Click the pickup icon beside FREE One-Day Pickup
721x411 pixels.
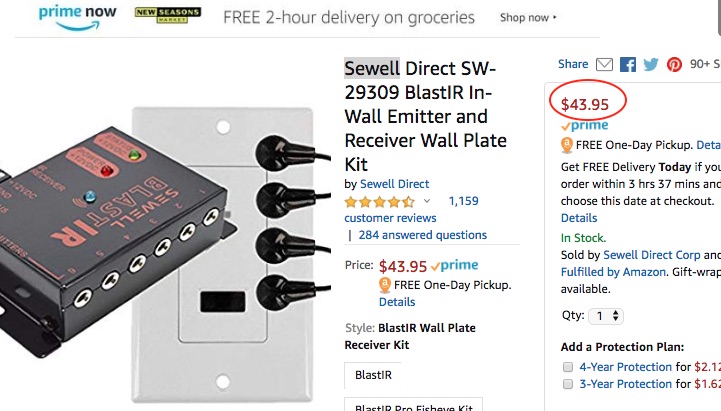click(385, 285)
